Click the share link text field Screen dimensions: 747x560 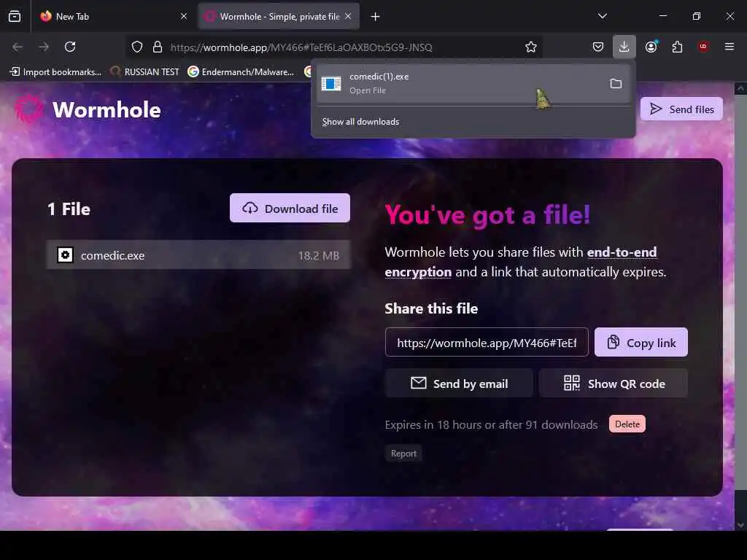487,343
